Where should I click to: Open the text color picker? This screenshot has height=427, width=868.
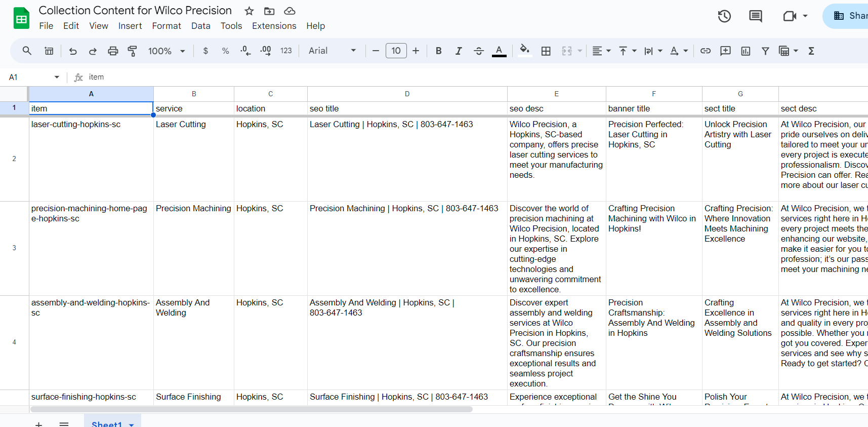(x=499, y=51)
